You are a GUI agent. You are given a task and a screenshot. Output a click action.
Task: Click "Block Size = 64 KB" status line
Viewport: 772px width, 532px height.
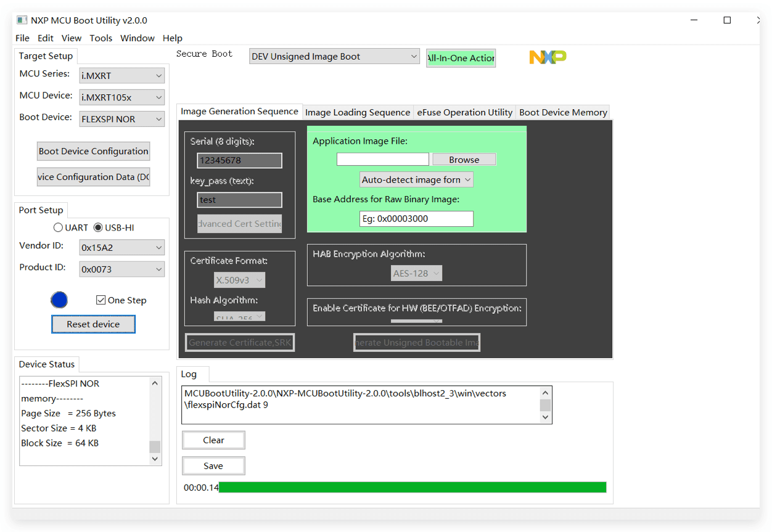[x=60, y=443]
